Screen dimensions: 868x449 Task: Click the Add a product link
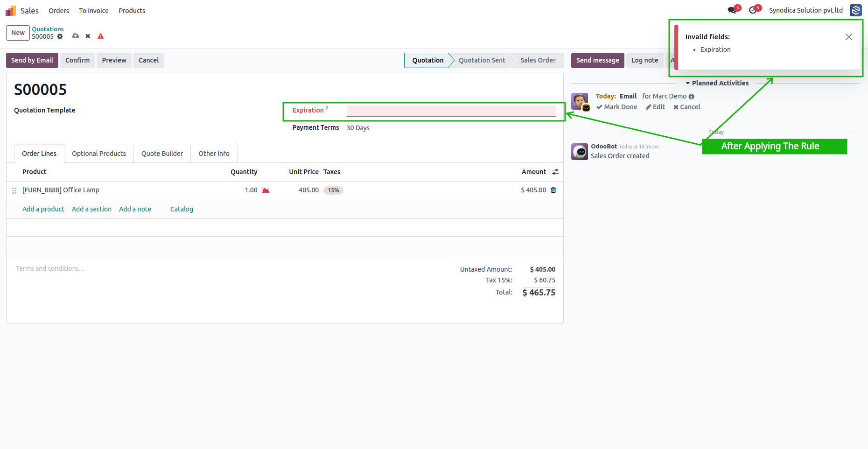tap(43, 209)
